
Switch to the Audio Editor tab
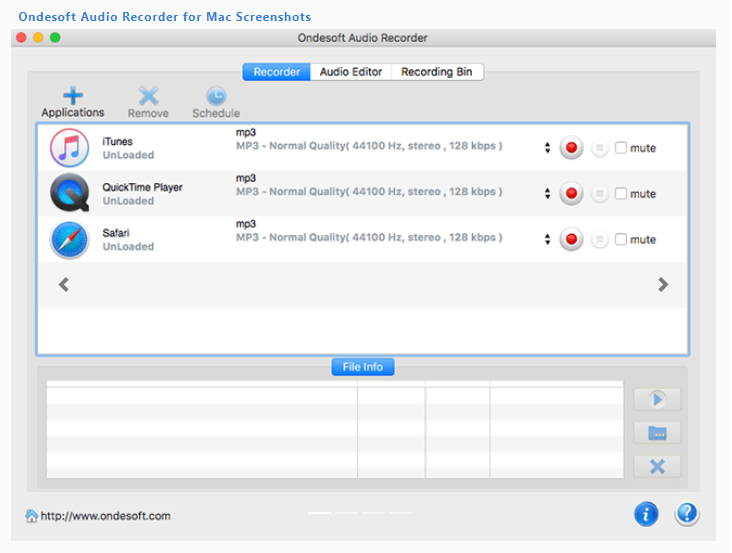pyautogui.click(x=351, y=72)
